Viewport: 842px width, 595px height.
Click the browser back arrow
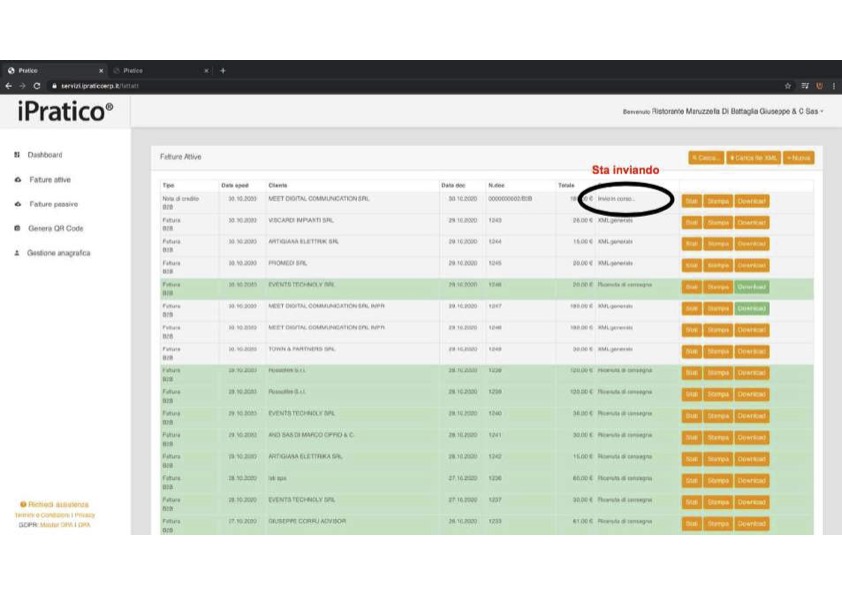click(8, 86)
